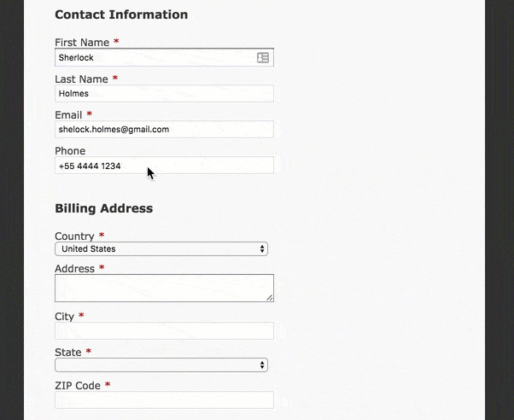Click the Last Name label text
Screen dimensions: 514x420
coord(81,79)
